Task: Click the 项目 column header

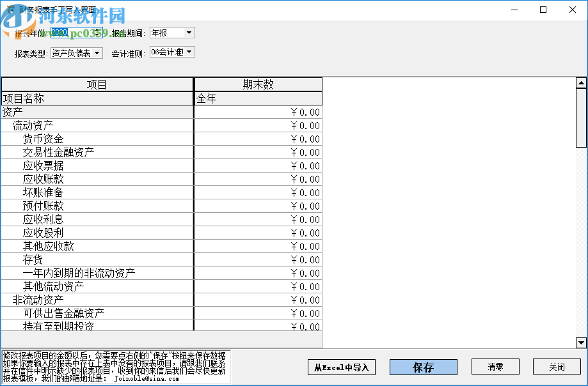Action: click(x=97, y=84)
